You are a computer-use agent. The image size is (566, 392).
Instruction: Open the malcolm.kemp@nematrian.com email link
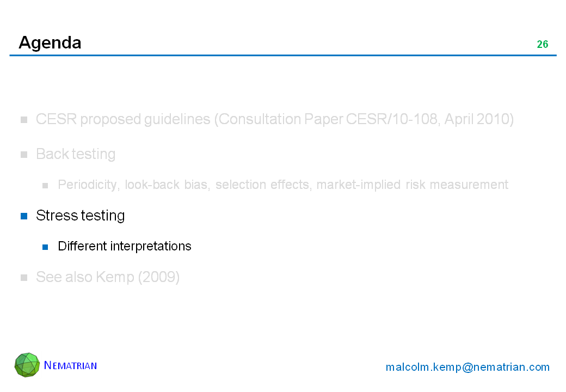pos(467,367)
